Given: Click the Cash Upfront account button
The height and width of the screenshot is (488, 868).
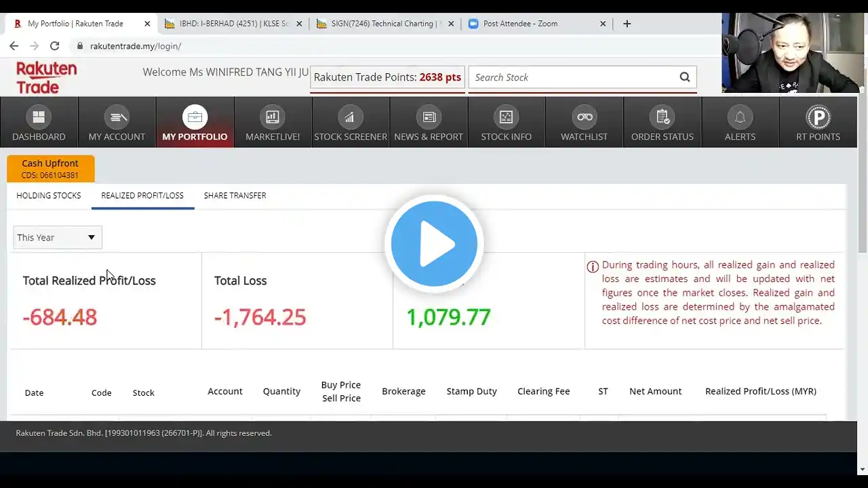Looking at the screenshot, I should [x=51, y=169].
